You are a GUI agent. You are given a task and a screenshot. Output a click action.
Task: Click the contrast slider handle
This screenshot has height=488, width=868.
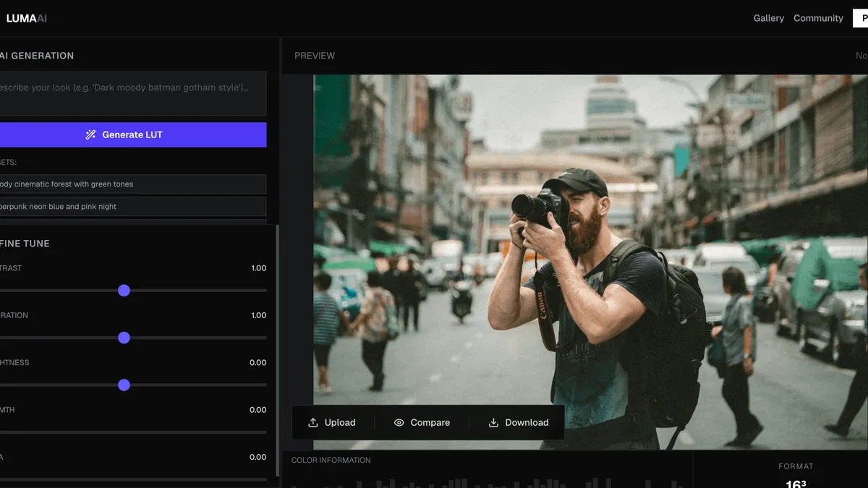(x=124, y=291)
